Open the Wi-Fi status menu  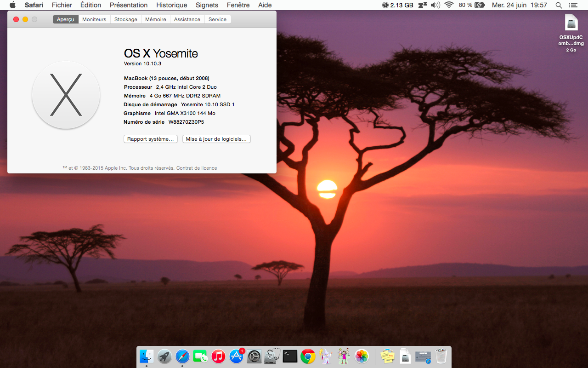click(449, 5)
